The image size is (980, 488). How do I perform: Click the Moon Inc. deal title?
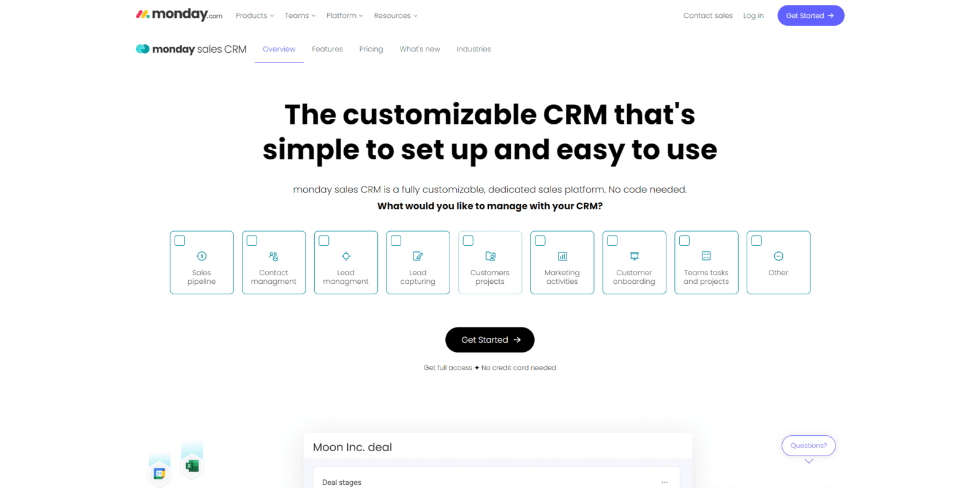[x=352, y=448]
